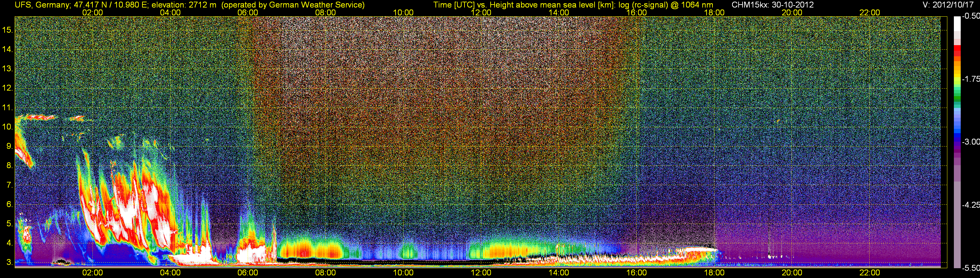Select the 18:00 tick label on upper axis
Image resolution: width=980 pixels, height=278 pixels.
pos(714,12)
